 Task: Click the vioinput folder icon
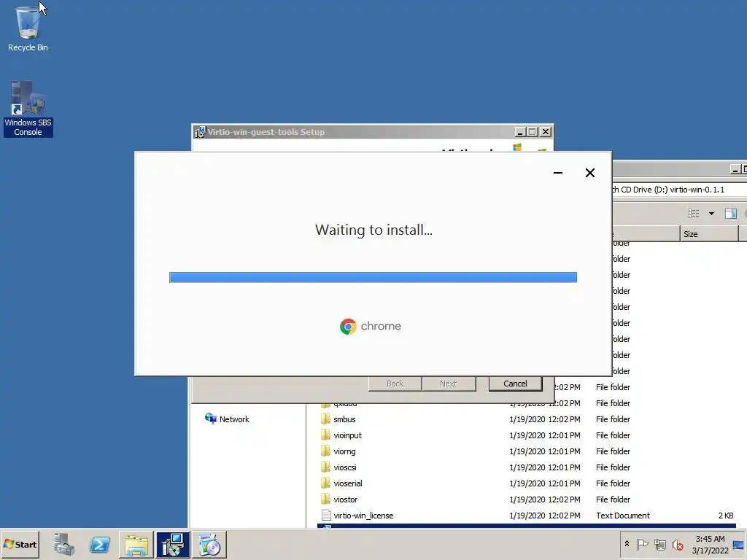pos(325,435)
